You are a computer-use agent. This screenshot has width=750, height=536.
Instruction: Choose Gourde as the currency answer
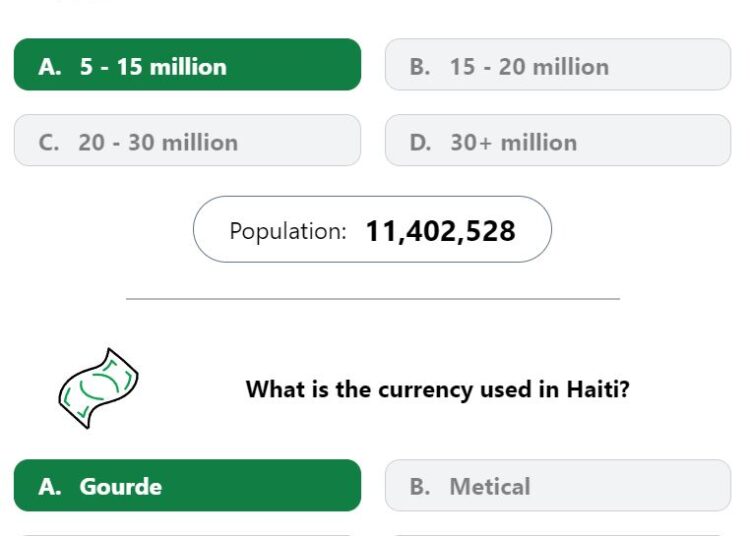pos(188,485)
